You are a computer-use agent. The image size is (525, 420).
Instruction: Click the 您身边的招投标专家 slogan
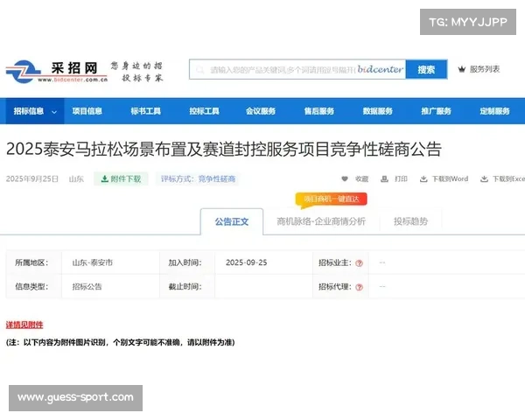pos(137,72)
